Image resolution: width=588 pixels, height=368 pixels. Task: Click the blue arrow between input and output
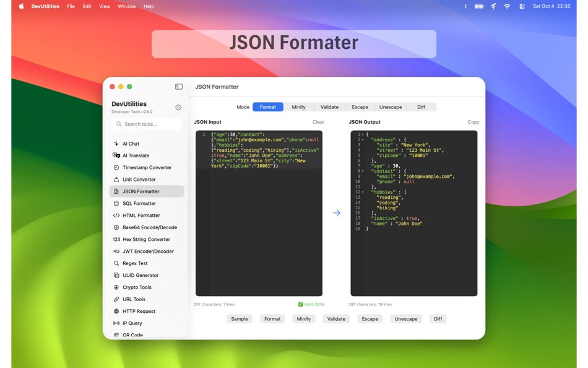pyautogui.click(x=336, y=213)
